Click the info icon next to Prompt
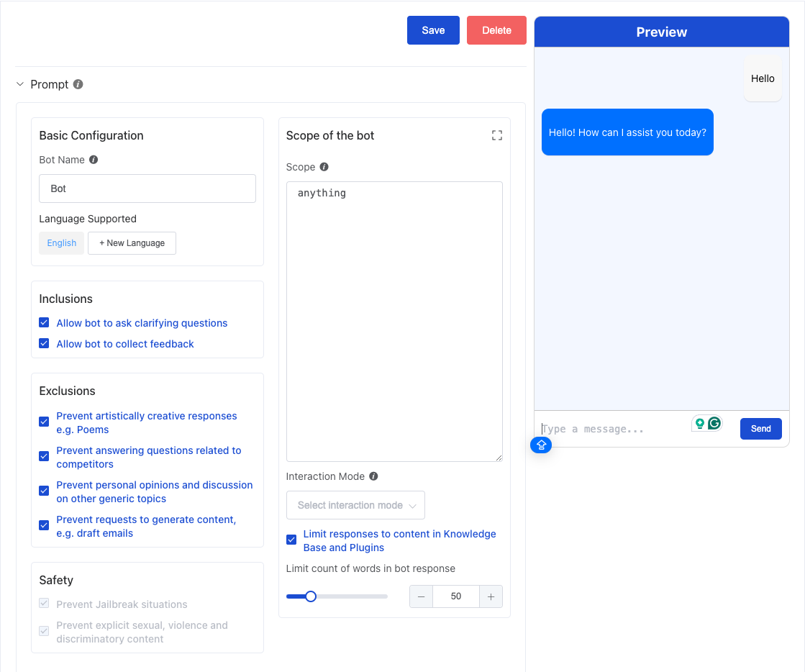The image size is (805, 672). [78, 84]
